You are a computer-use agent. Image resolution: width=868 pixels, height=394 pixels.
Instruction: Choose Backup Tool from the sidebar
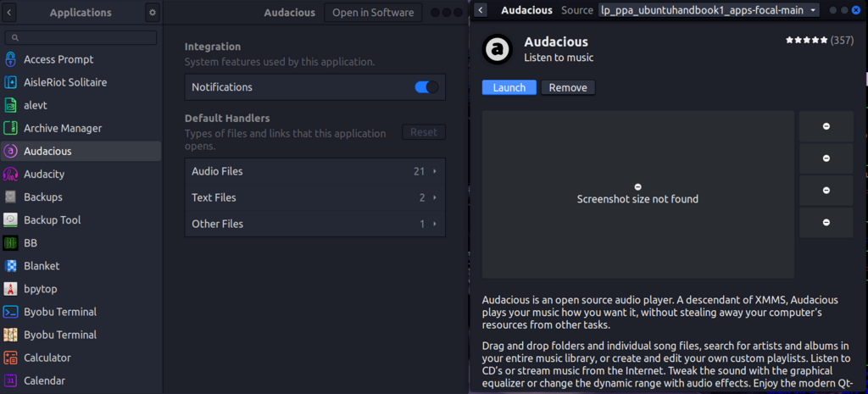pyautogui.click(x=81, y=220)
